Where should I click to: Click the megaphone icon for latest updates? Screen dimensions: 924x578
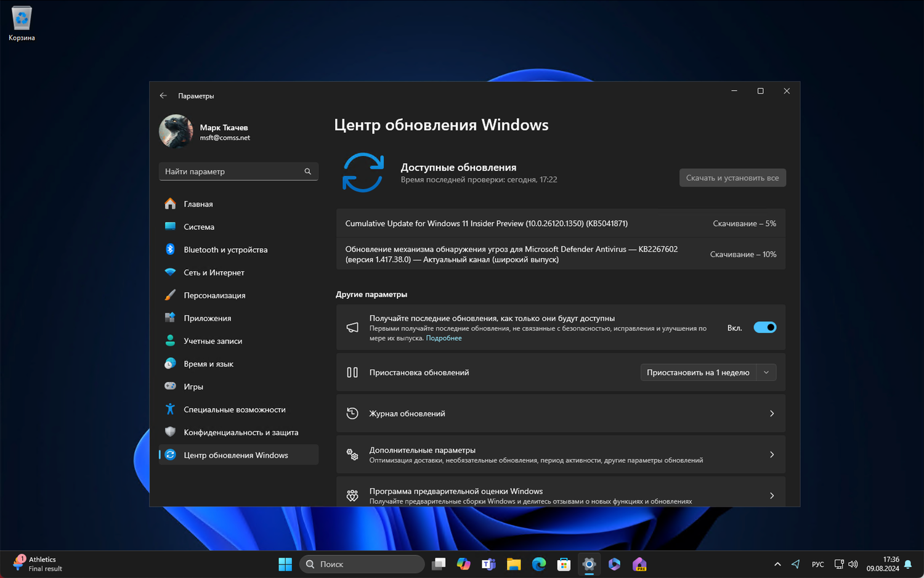[x=352, y=328]
